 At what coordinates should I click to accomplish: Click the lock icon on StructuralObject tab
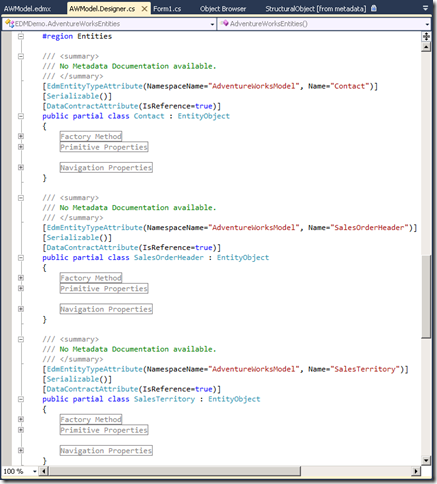374,8
